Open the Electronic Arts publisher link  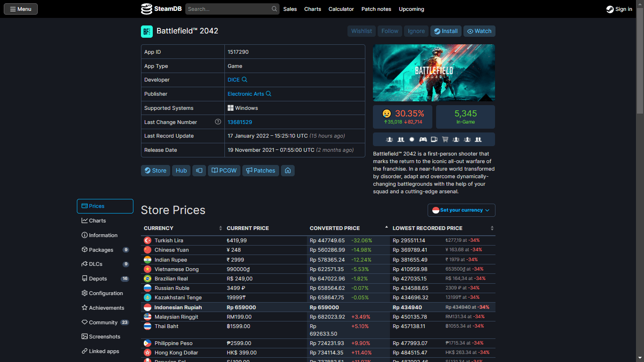246,94
